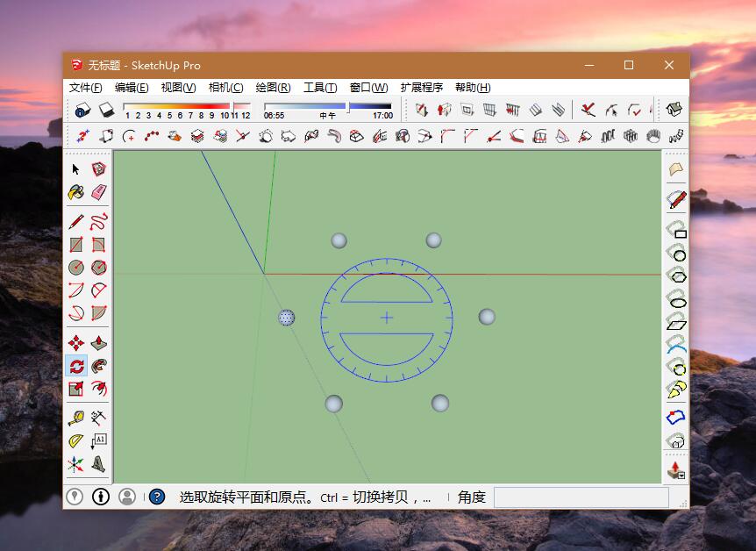Choose the ellipse on surface tool

pos(676,299)
